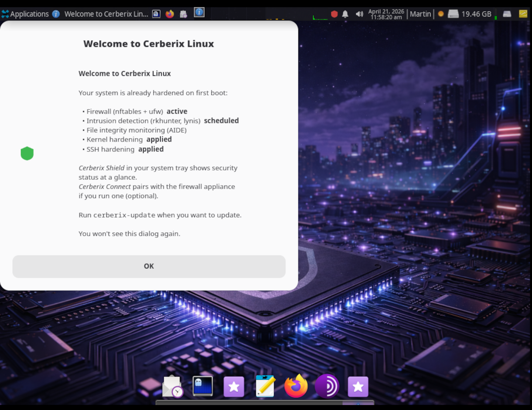Click OK to dismiss the welcome dialog
This screenshot has height=410, width=532.
[149, 266]
